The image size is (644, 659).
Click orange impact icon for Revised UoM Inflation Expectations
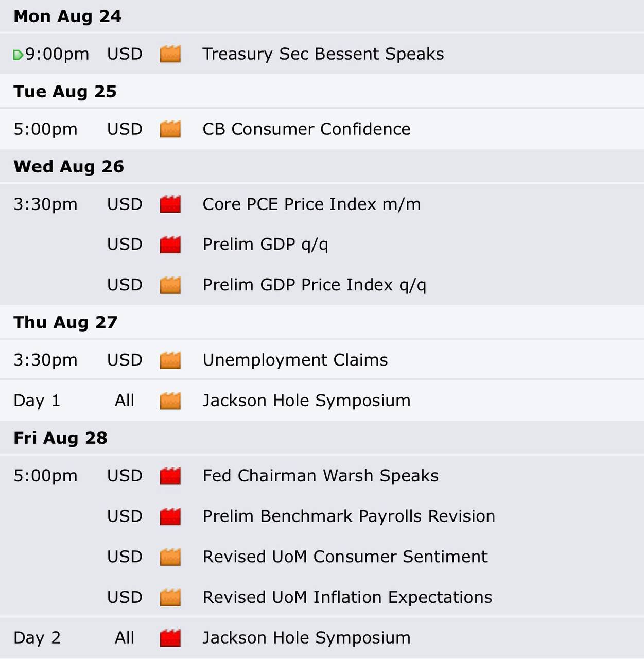tap(170, 598)
